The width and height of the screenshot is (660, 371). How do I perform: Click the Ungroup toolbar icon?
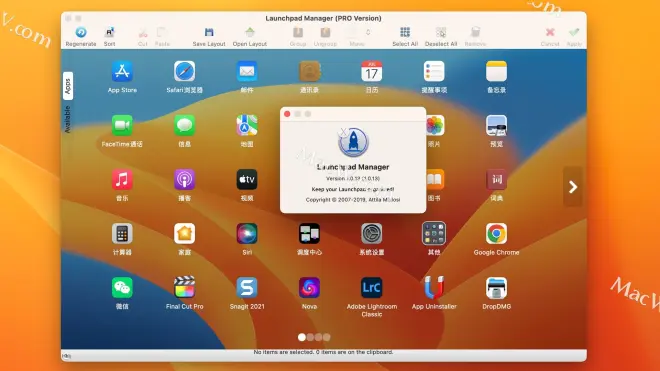click(x=325, y=32)
